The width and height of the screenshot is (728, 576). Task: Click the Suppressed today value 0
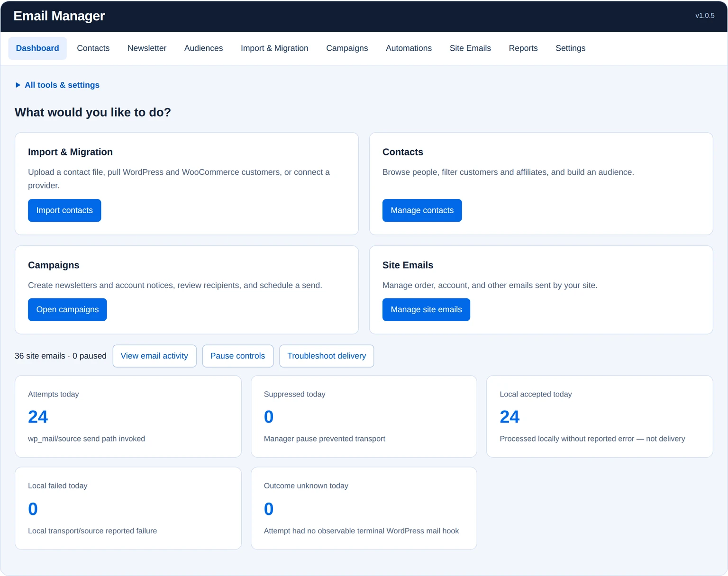tap(269, 417)
